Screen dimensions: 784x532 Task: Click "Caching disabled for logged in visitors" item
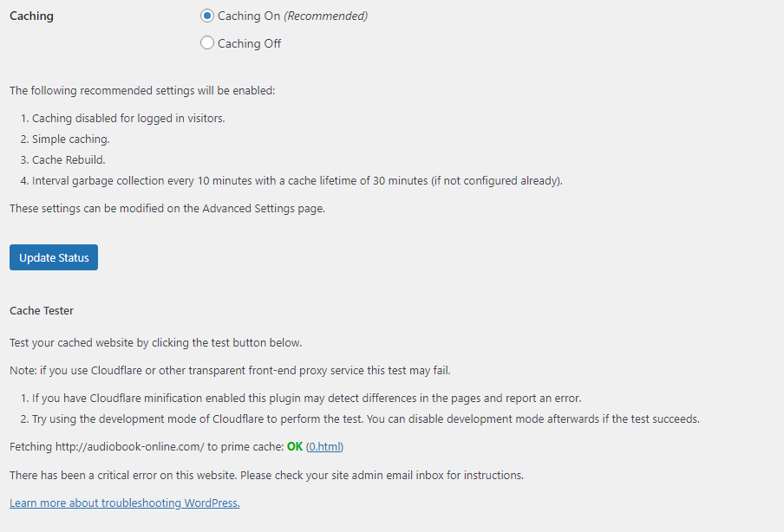tap(128, 119)
